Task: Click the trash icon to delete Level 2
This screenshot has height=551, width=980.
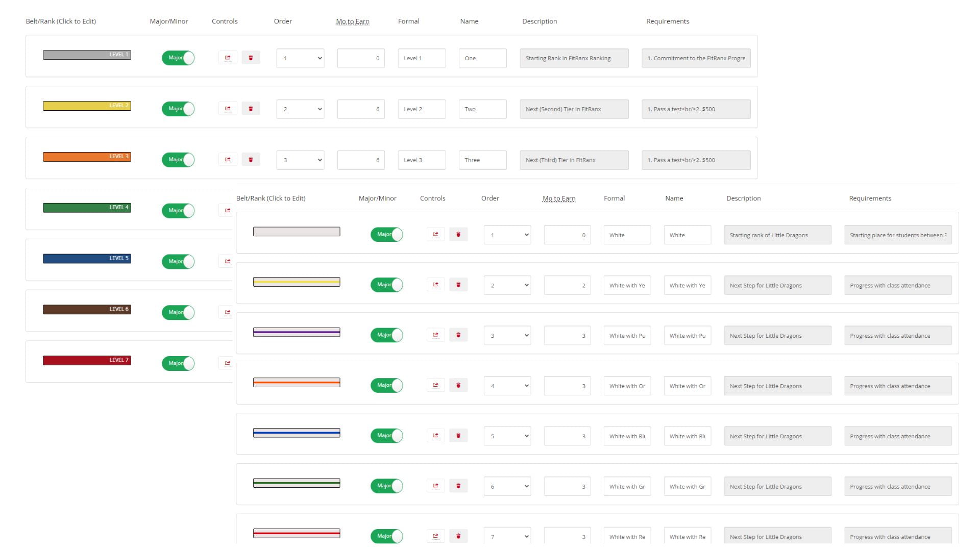Action: click(251, 108)
